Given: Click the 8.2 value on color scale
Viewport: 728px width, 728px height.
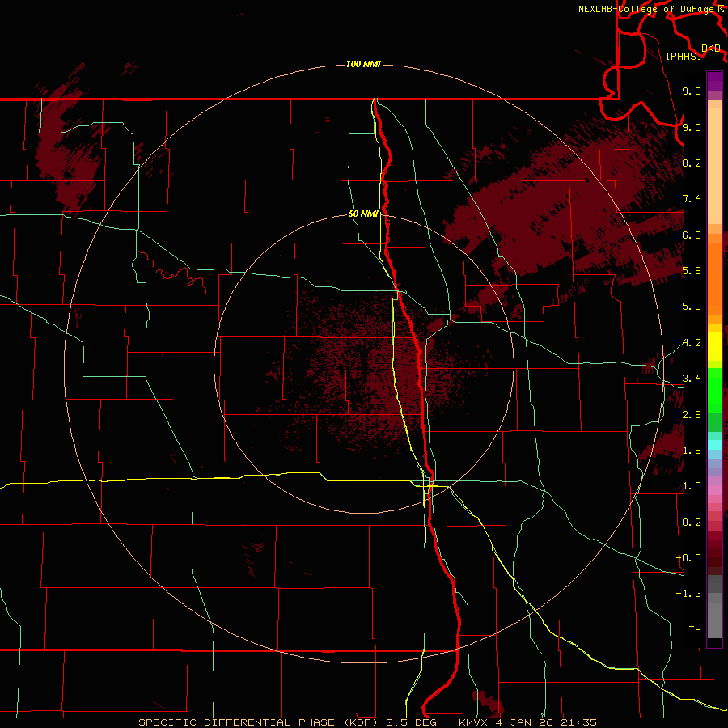Looking at the screenshot, I should (692, 163).
